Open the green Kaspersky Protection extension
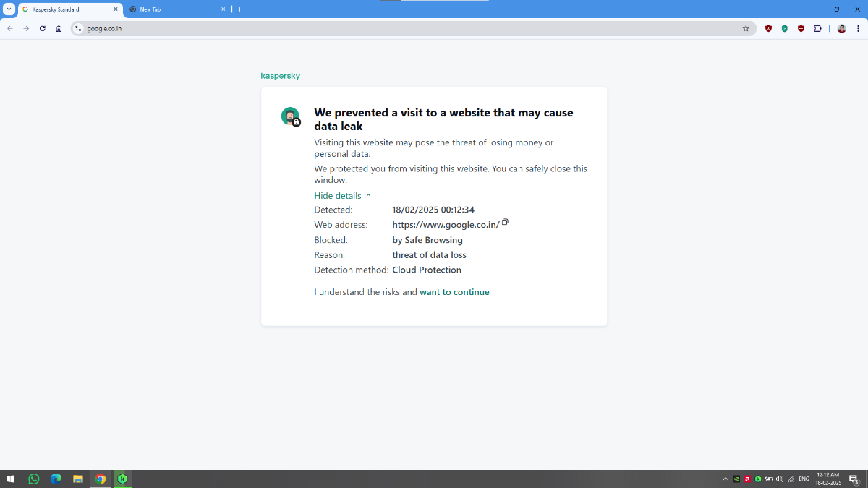Screen dimensions: 868x488 (785, 28)
